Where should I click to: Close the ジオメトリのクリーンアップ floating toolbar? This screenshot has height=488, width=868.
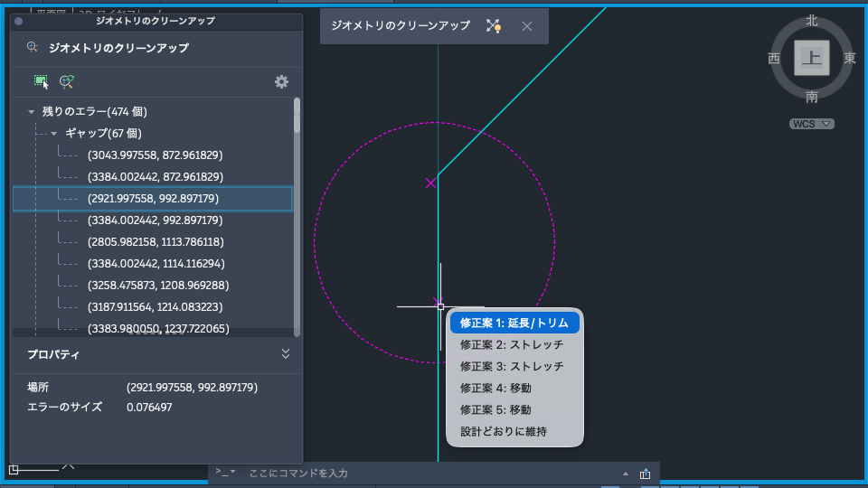click(x=527, y=26)
